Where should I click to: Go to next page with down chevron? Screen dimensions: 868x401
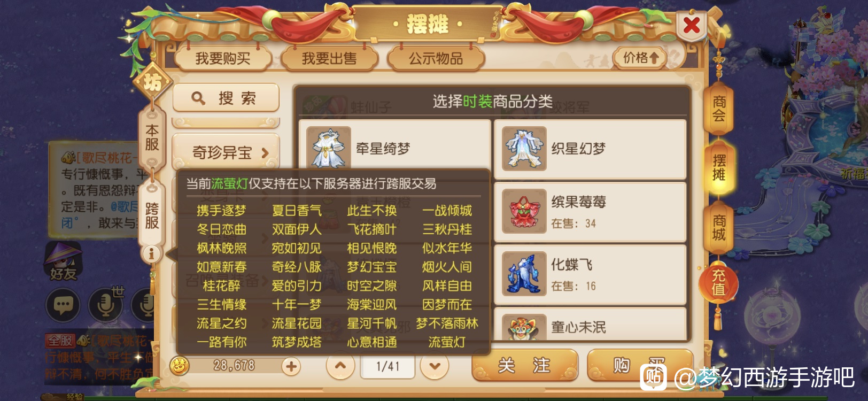[435, 367]
